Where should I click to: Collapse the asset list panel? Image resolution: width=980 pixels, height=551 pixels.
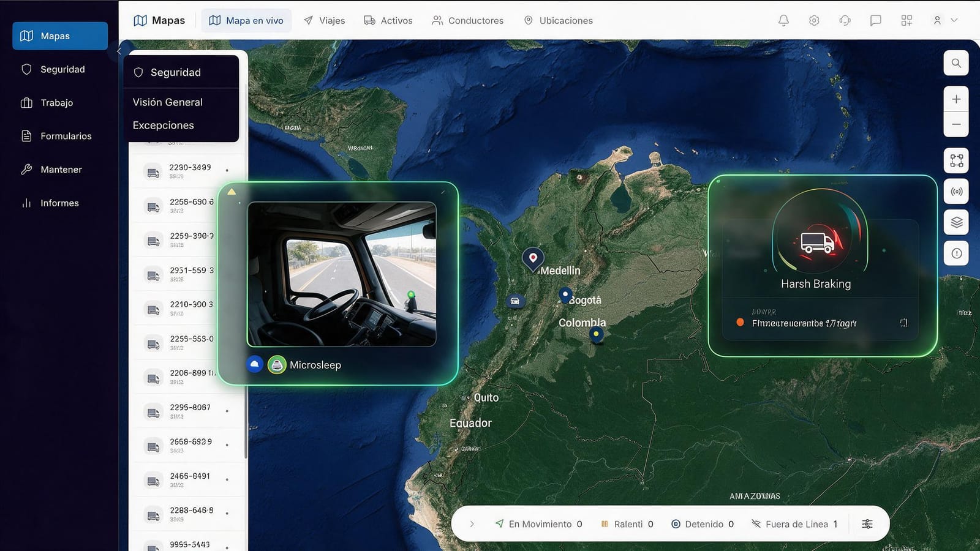tap(119, 51)
